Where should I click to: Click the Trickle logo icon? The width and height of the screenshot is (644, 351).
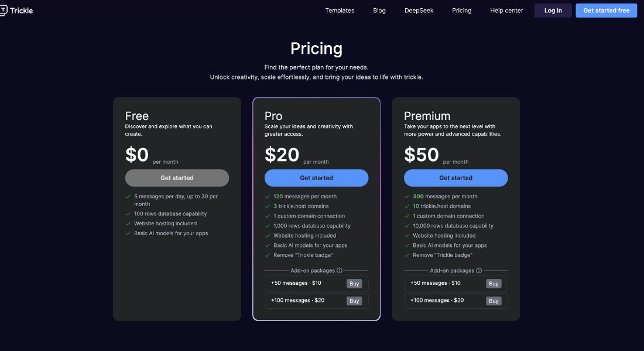[x=3, y=11]
